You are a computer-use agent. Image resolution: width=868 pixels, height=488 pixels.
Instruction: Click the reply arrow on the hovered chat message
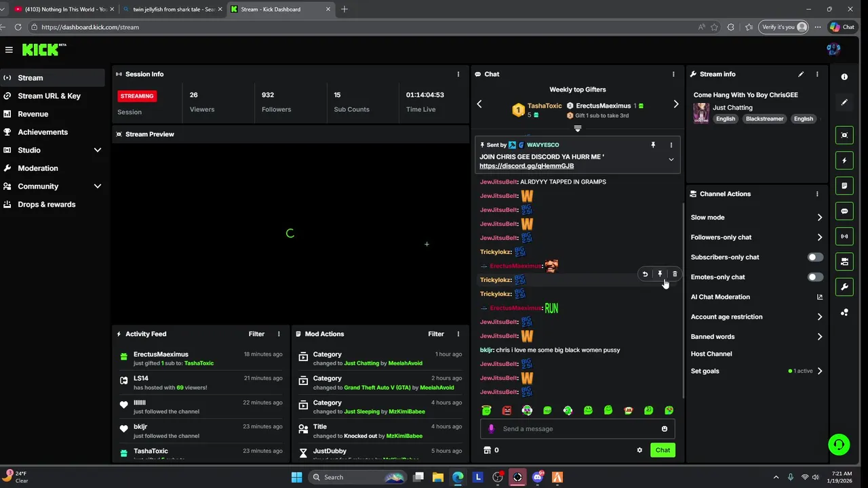645,274
